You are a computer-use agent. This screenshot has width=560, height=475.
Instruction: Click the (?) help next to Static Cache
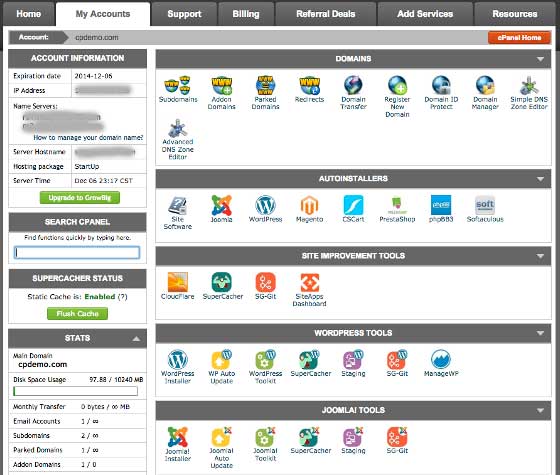(x=122, y=297)
